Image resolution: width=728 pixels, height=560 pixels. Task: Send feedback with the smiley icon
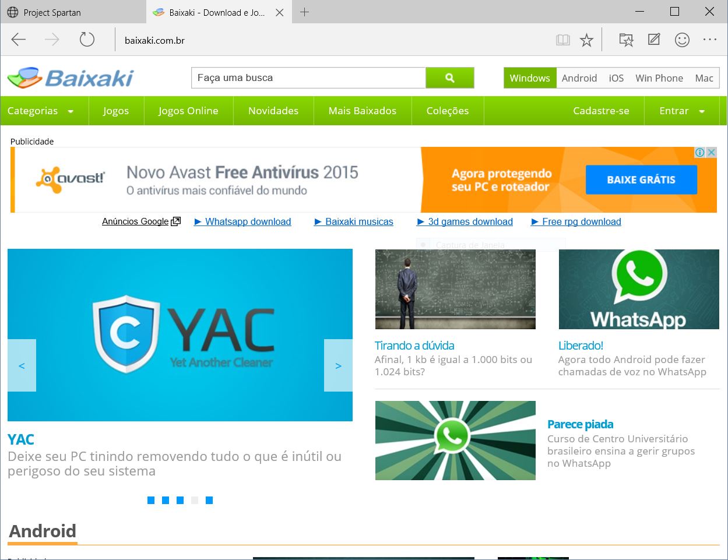pyautogui.click(x=682, y=40)
